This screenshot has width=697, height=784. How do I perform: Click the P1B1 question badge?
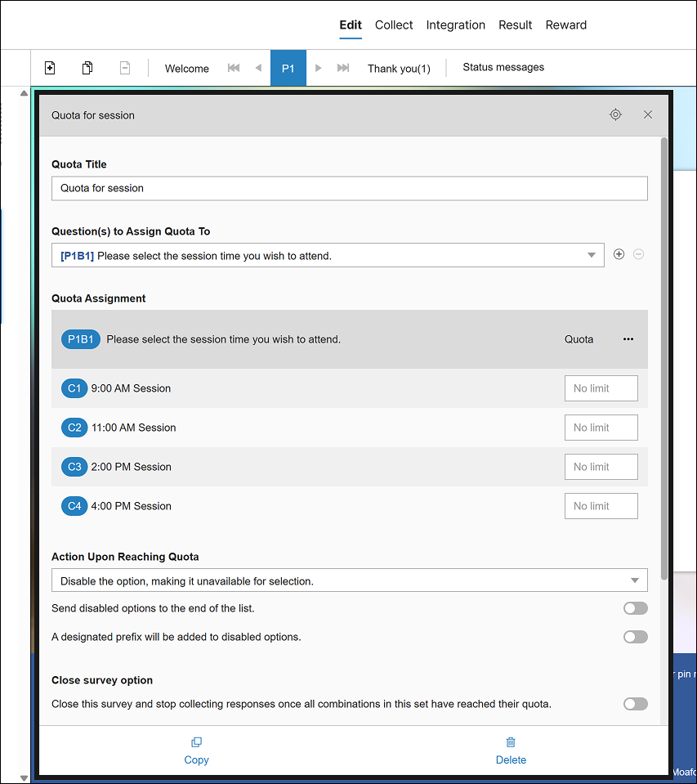tap(80, 339)
